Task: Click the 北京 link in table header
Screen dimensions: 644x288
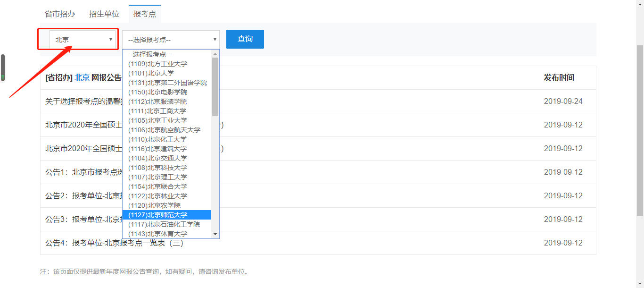Action: point(82,78)
